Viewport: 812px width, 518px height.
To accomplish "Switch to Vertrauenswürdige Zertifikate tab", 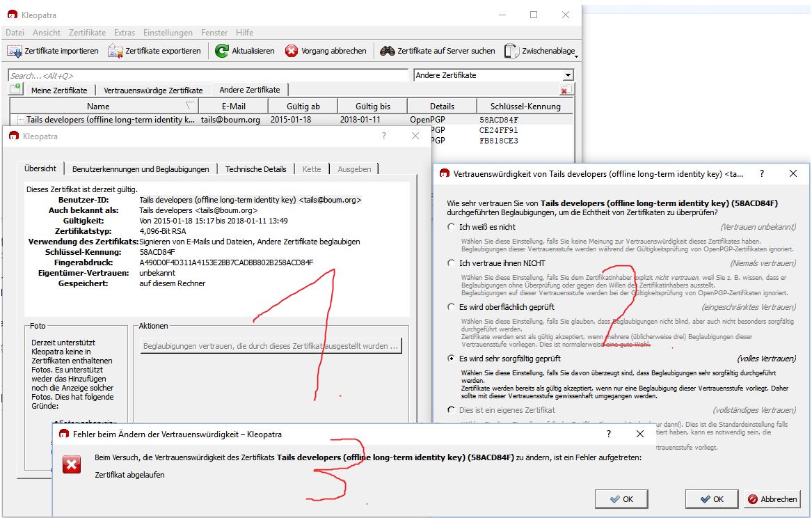I will coord(153,90).
